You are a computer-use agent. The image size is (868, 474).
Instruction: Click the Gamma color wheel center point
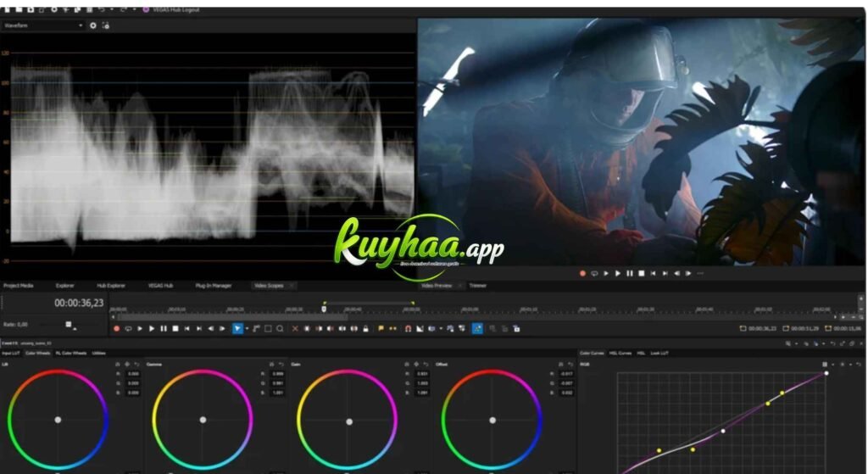203,420
